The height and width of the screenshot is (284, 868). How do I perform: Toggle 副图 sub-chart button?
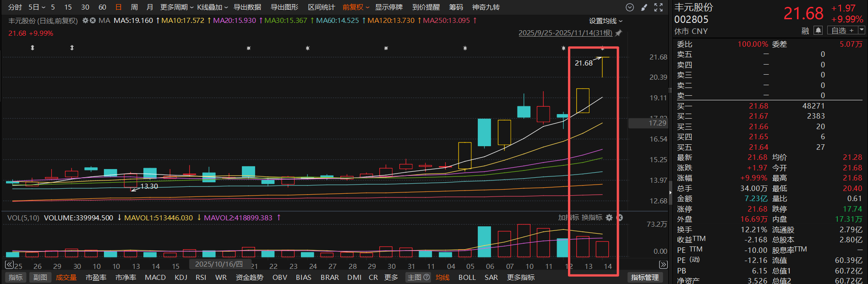coord(40,278)
